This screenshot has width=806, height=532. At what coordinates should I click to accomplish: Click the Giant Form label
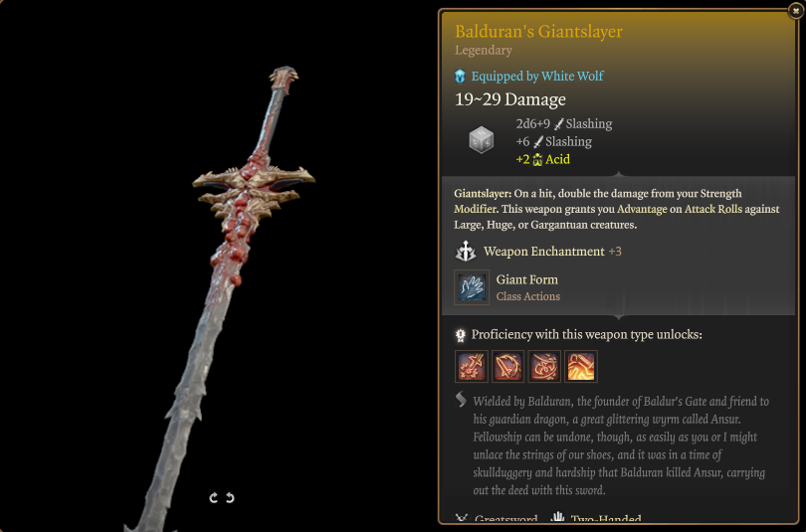(526, 279)
